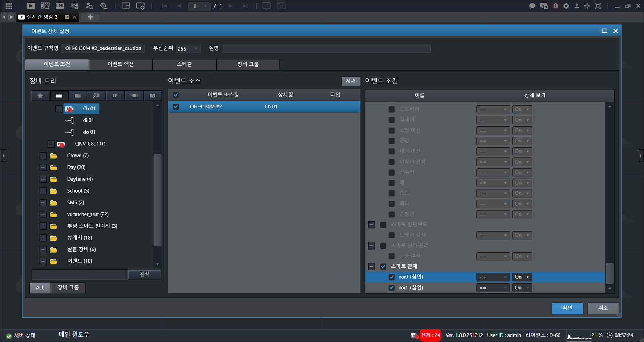644x342 pixels.
Task: Click the 확인 confirm button
Action: coord(567,308)
